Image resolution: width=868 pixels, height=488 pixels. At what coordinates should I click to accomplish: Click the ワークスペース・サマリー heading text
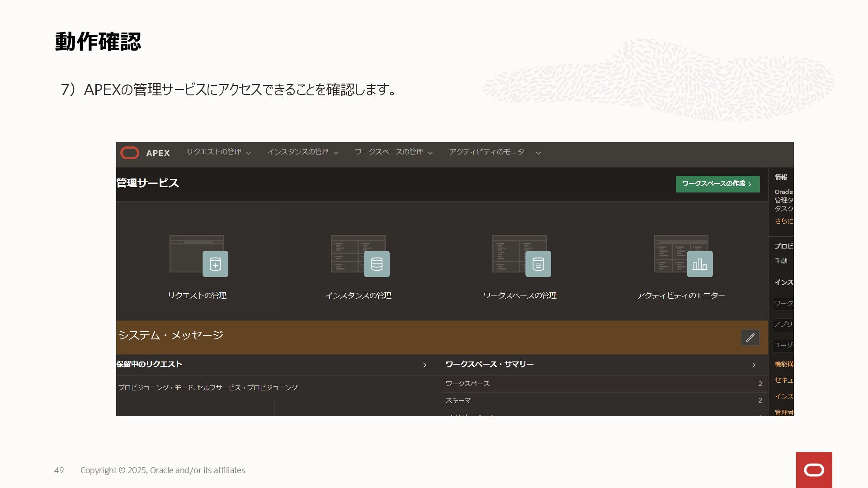pos(490,364)
